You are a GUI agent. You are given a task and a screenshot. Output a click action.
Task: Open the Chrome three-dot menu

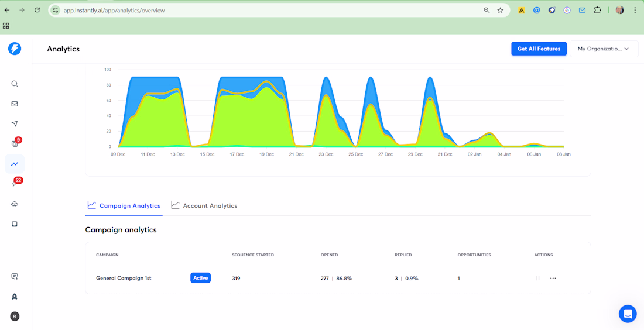click(x=635, y=11)
